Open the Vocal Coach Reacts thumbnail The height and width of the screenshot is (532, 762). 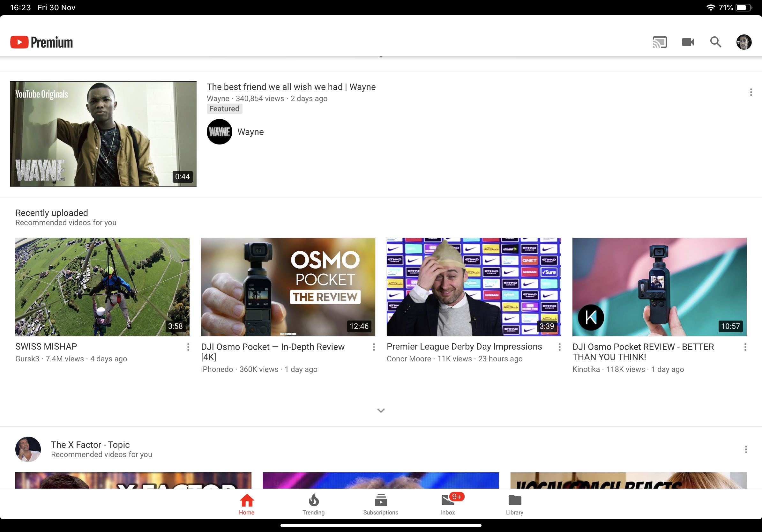628,480
